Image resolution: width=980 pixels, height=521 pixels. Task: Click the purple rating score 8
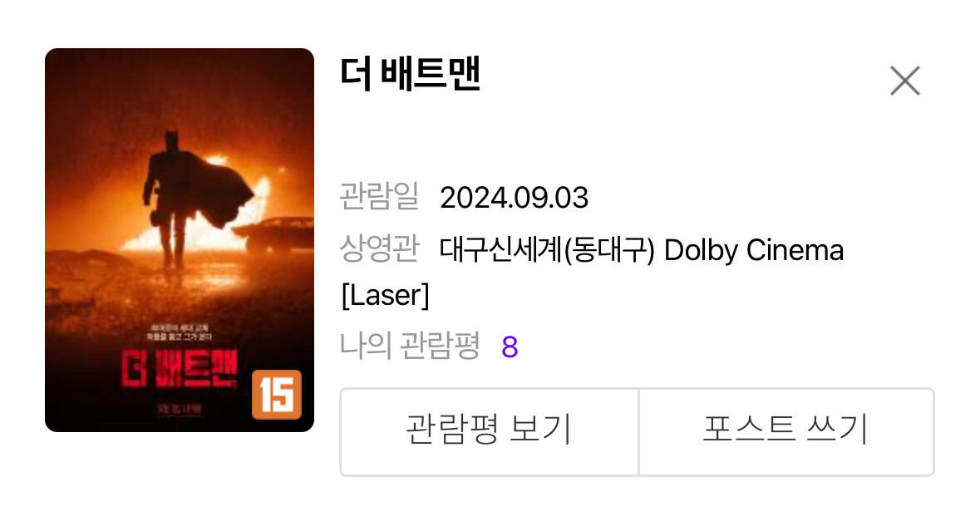tap(510, 347)
